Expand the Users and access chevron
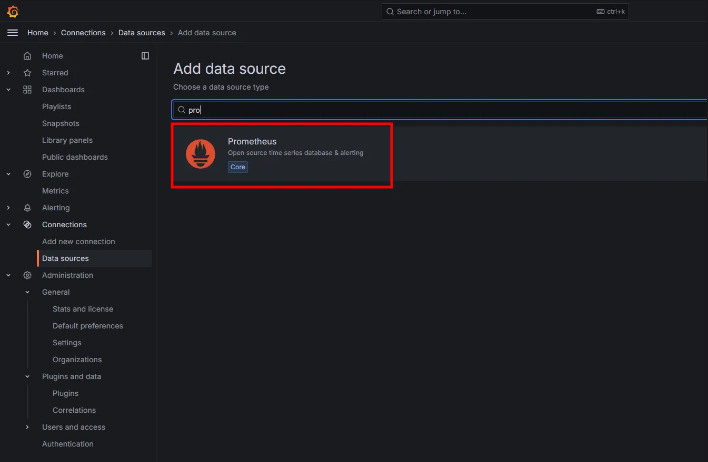Image resolution: width=708 pixels, height=462 pixels. pos(27,427)
